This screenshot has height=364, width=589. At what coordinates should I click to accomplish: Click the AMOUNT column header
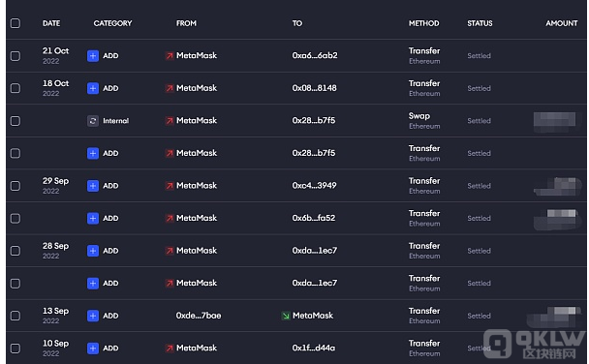pyautogui.click(x=562, y=23)
